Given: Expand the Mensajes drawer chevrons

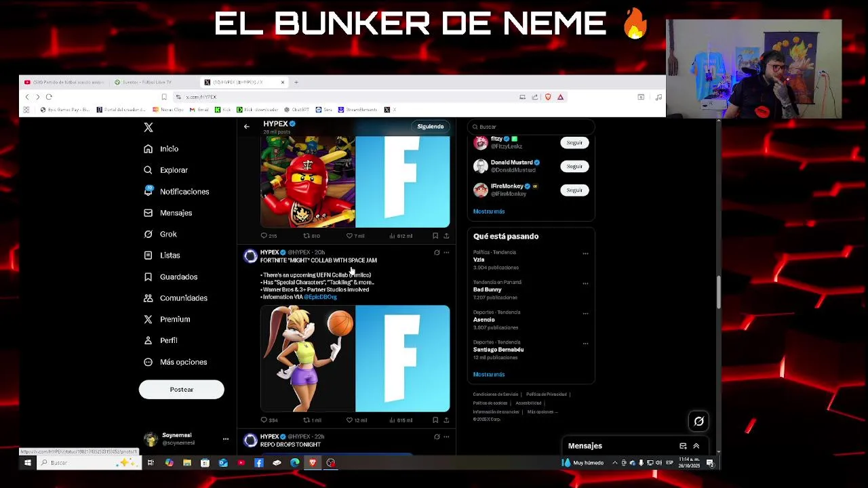Looking at the screenshot, I should (696, 446).
